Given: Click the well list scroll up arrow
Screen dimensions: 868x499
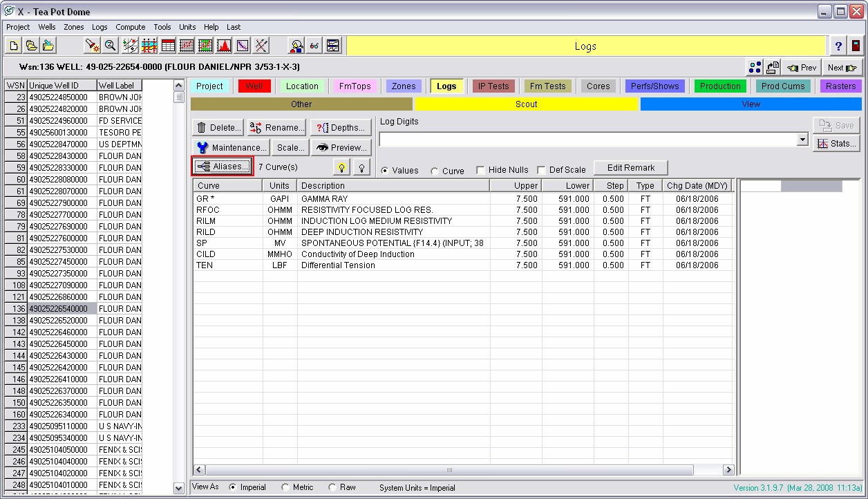Looking at the screenshot, I should point(179,86).
